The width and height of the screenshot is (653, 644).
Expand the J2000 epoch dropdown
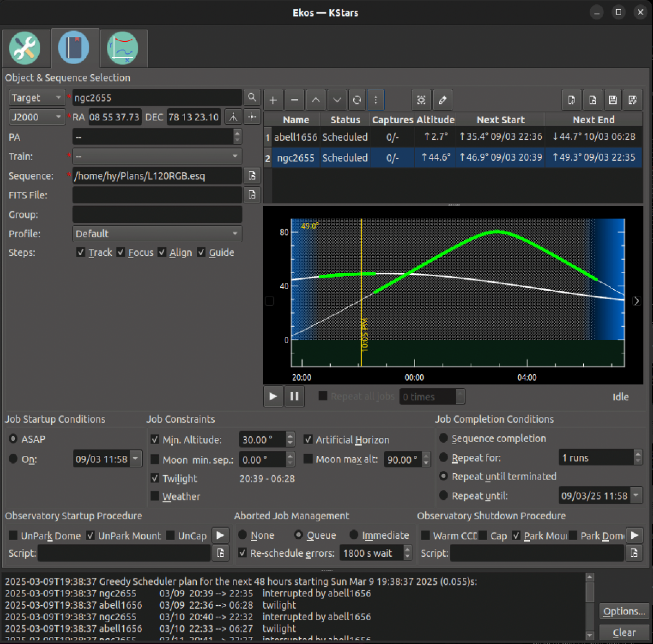tap(37, 117)
